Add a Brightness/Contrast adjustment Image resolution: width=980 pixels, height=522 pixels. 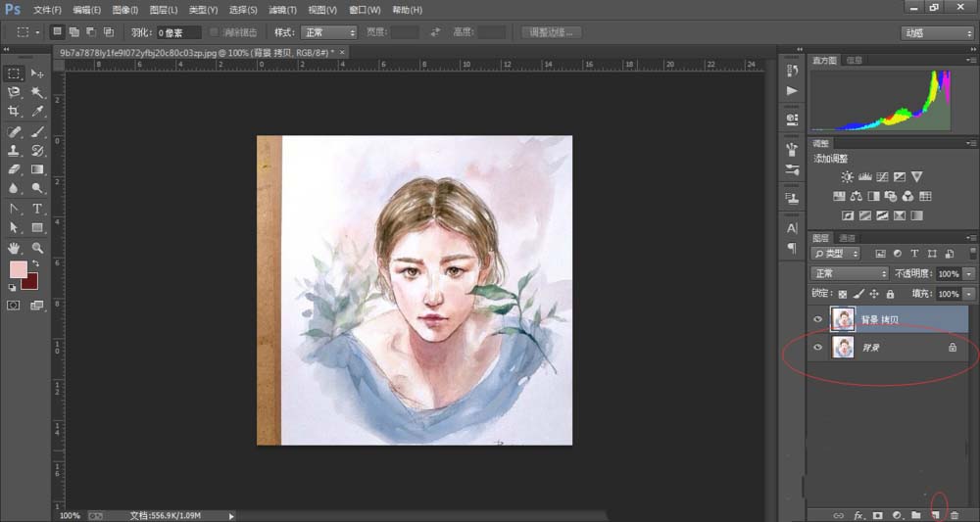[x=848, y=177]
